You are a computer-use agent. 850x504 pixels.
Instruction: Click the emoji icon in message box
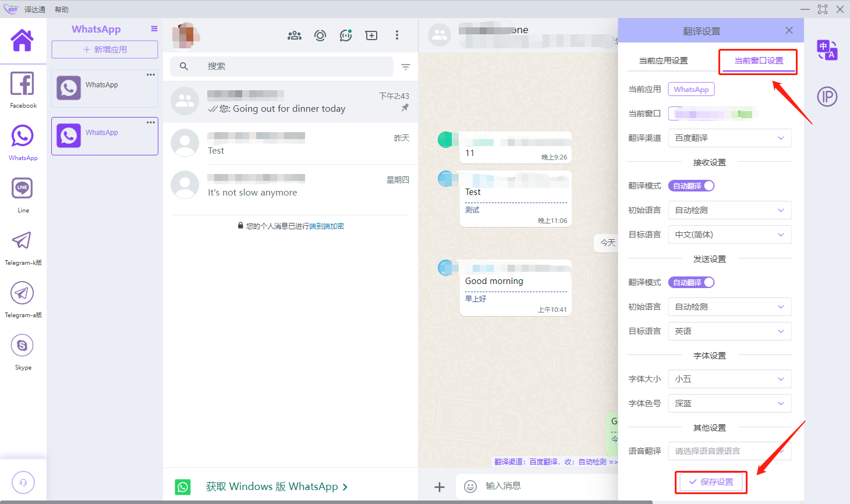coord(470,487)
